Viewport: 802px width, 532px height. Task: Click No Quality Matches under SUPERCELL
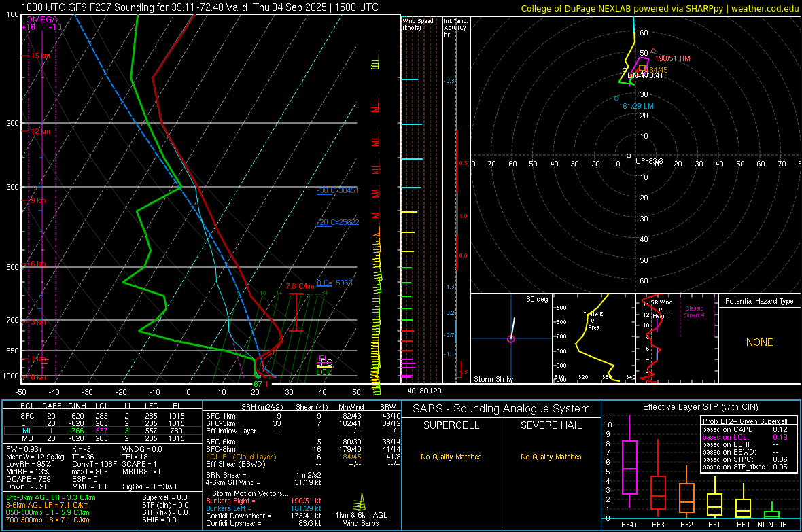[451, 457]
